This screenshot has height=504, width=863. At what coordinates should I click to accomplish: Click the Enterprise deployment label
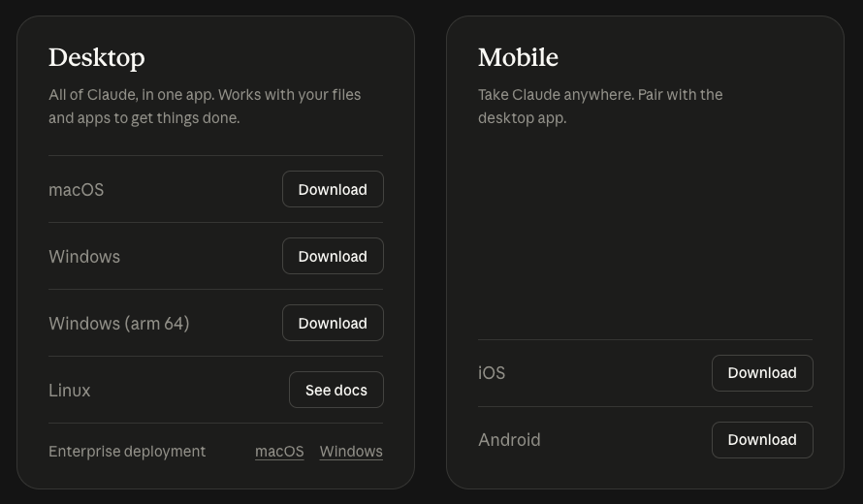127,452
